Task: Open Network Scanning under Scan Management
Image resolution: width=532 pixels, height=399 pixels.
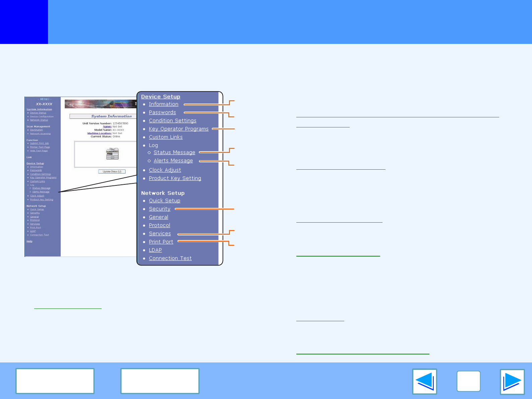Action: coord(40,134)
